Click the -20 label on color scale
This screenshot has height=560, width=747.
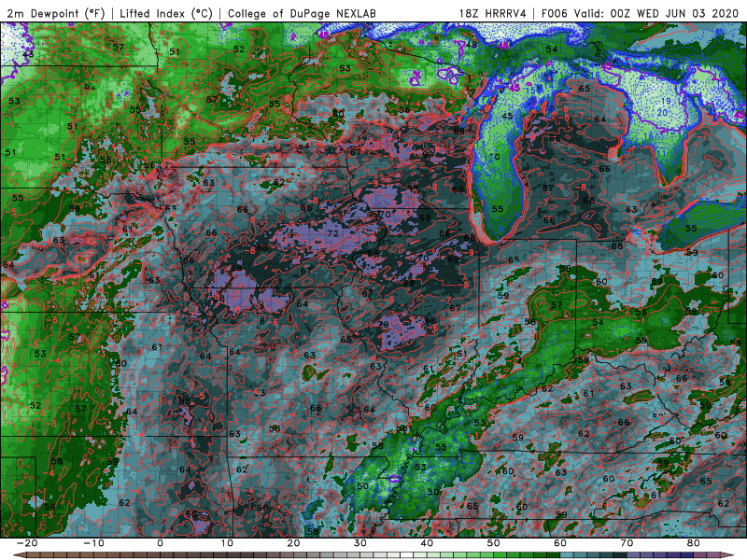click(27, 543)
